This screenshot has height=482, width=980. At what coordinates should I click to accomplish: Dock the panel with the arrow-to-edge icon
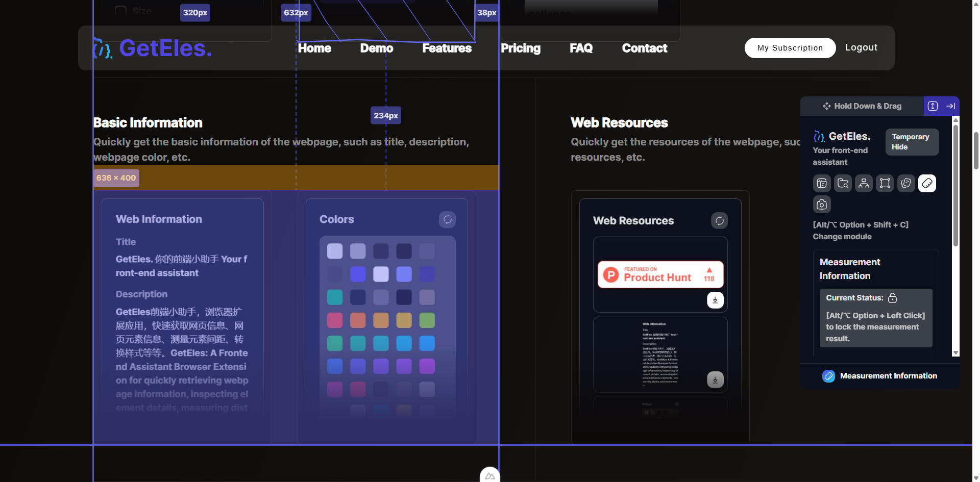click(950, 106)
